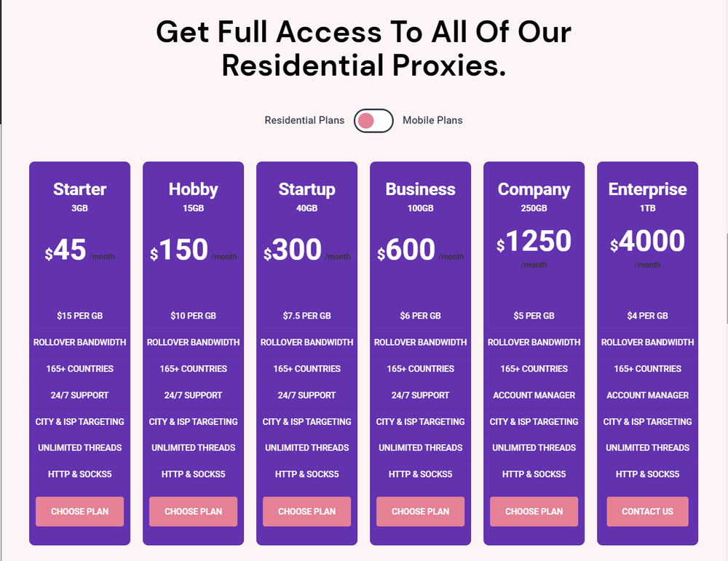
Task: Click Choose Plan under Business
Action: 420,512
